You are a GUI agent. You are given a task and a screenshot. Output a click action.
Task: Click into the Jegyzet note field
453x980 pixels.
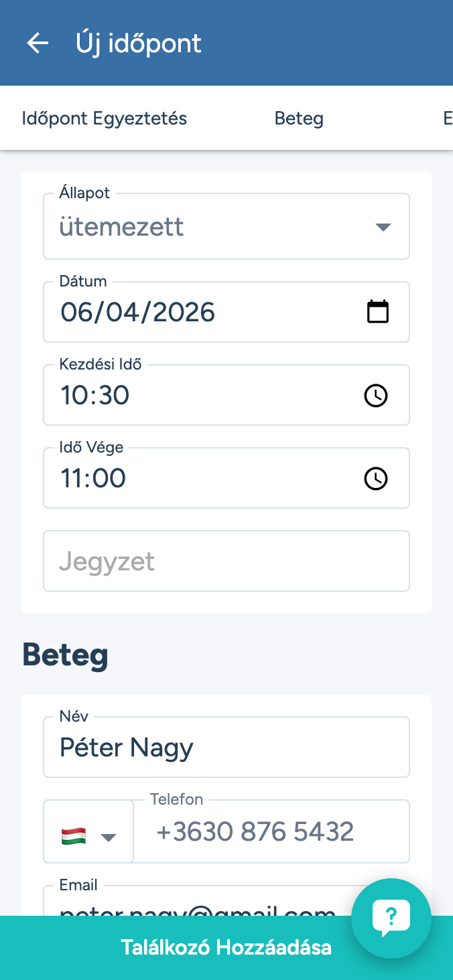[x=226, y=562]
